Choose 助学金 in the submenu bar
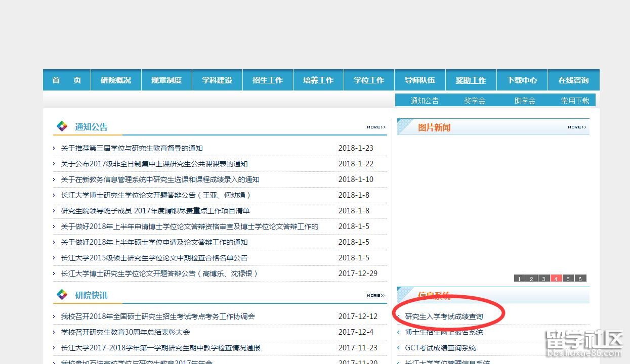 click(525, 101)
